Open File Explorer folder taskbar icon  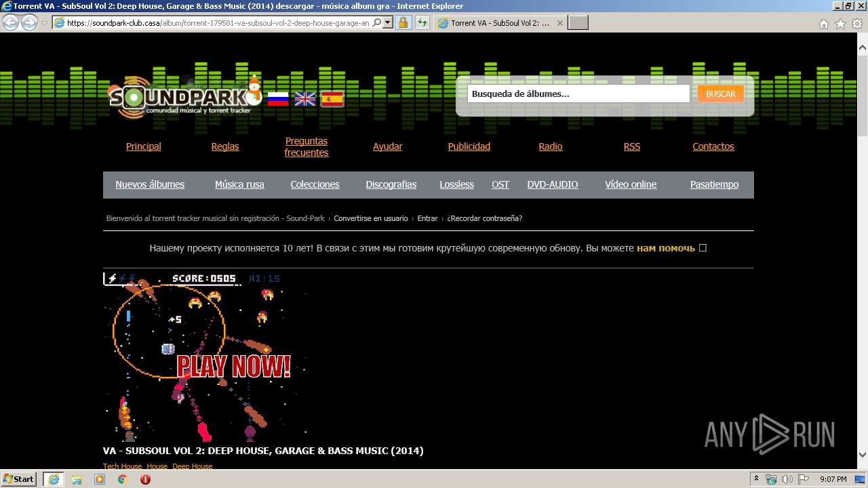click(x=77, y=479)
